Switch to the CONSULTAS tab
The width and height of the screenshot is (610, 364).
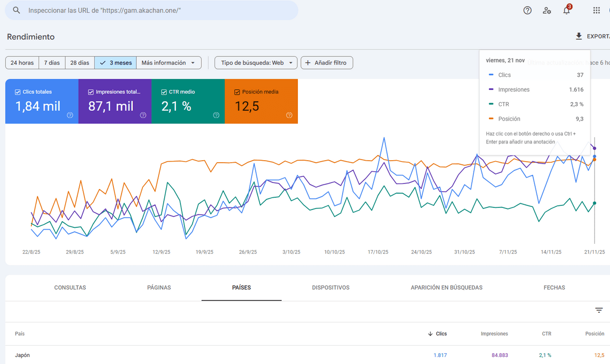tap(70, 288)
